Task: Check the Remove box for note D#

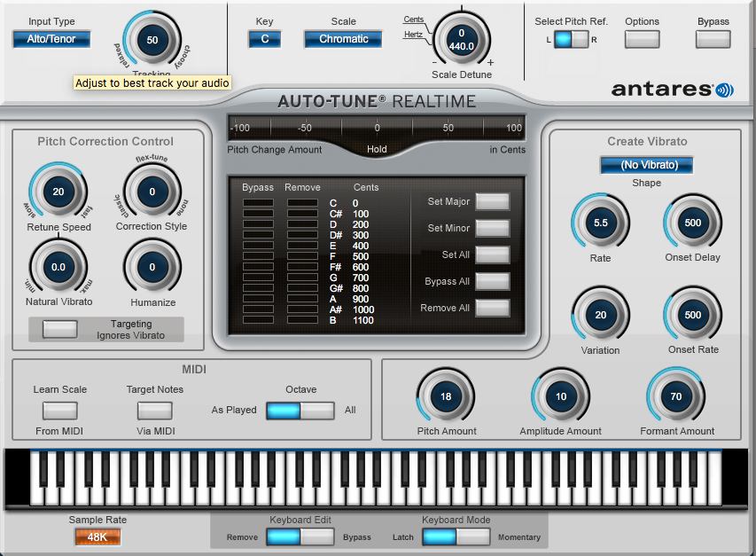Action: (x=303, y=234)
